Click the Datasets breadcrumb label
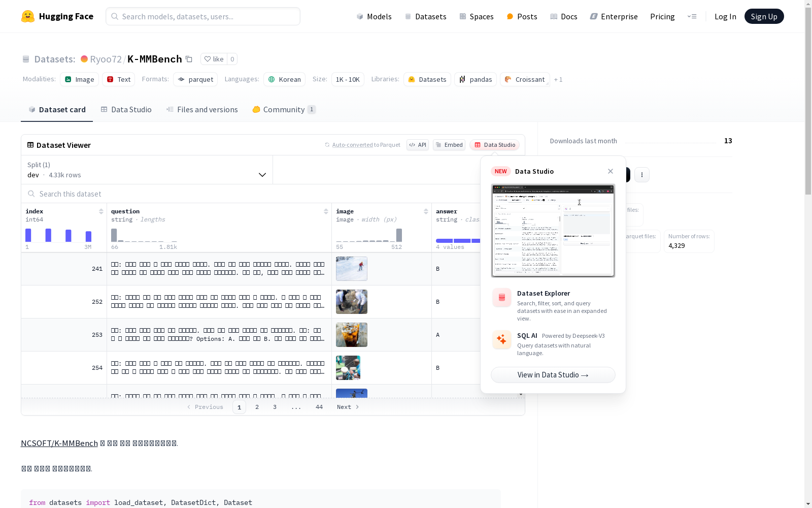Viewport: 812px width, 508px height. tap(55, 59)
